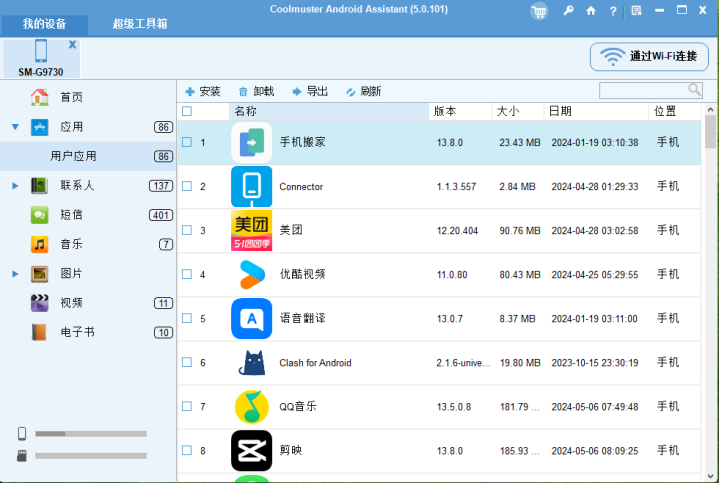Expand the 图片 tree node arrow
This screenshot has width=719, height=483.
(15, 274)
